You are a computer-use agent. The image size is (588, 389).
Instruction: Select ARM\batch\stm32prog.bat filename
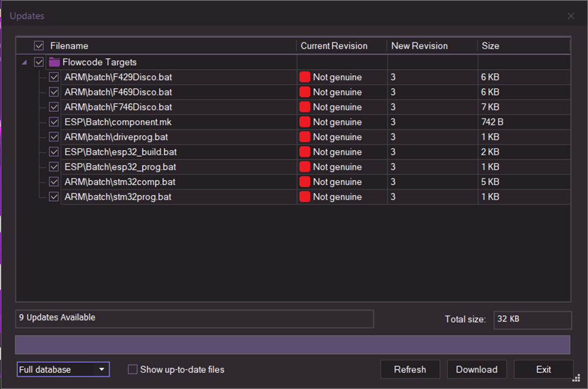118,197
